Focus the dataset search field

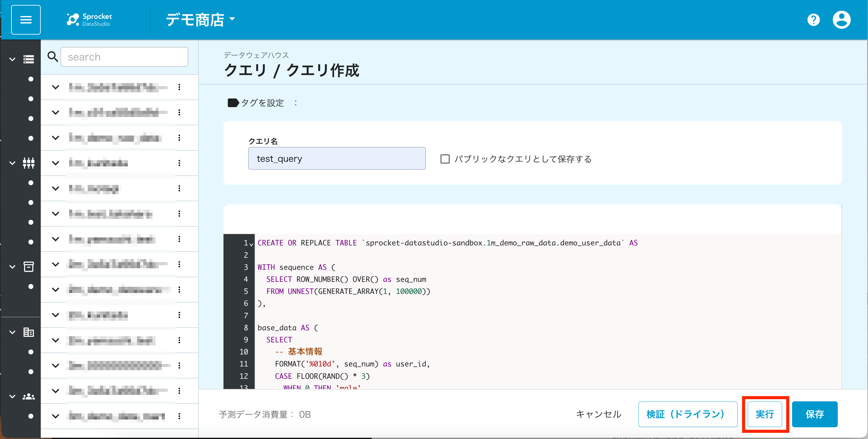[x=124, y=56]
